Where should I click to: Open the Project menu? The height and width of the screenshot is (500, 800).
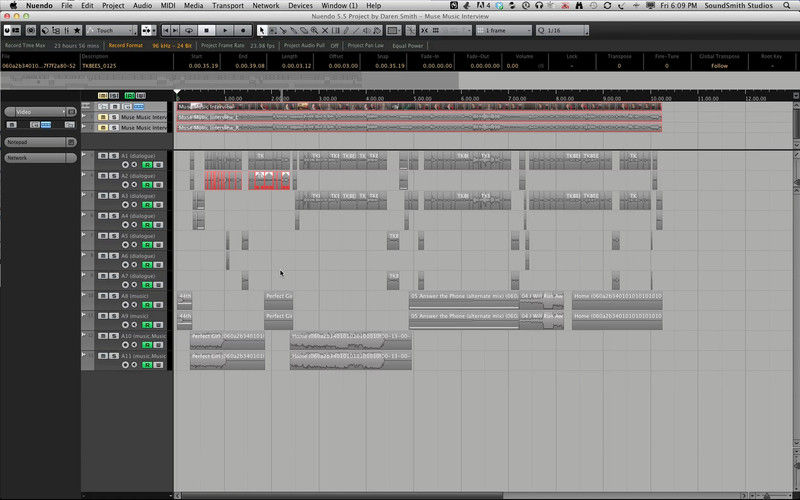click(x=113, y=6)
